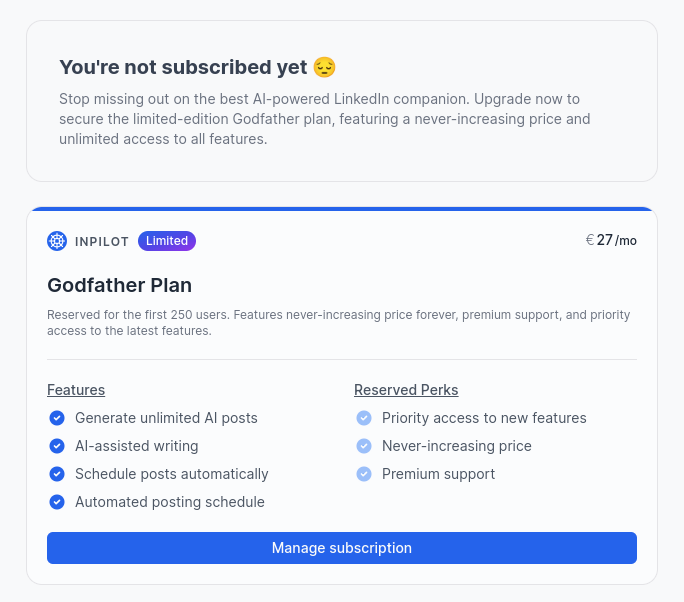Click the Godfather Plan title
Image resolution: width=684 pixels, height=602 pixels.
[x=119, y=285]
